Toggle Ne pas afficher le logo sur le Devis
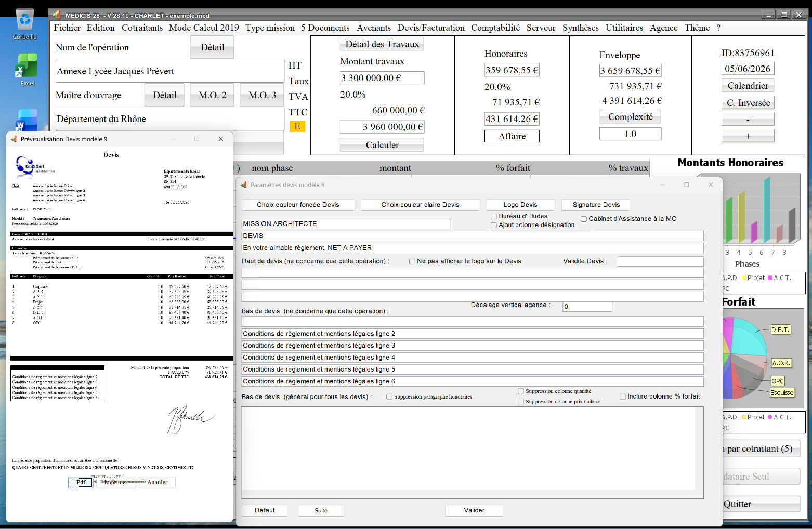 [412, 261]
